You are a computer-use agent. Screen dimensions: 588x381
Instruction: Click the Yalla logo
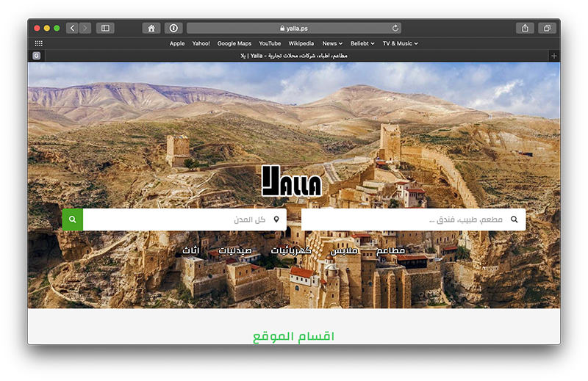pos(292,181)
